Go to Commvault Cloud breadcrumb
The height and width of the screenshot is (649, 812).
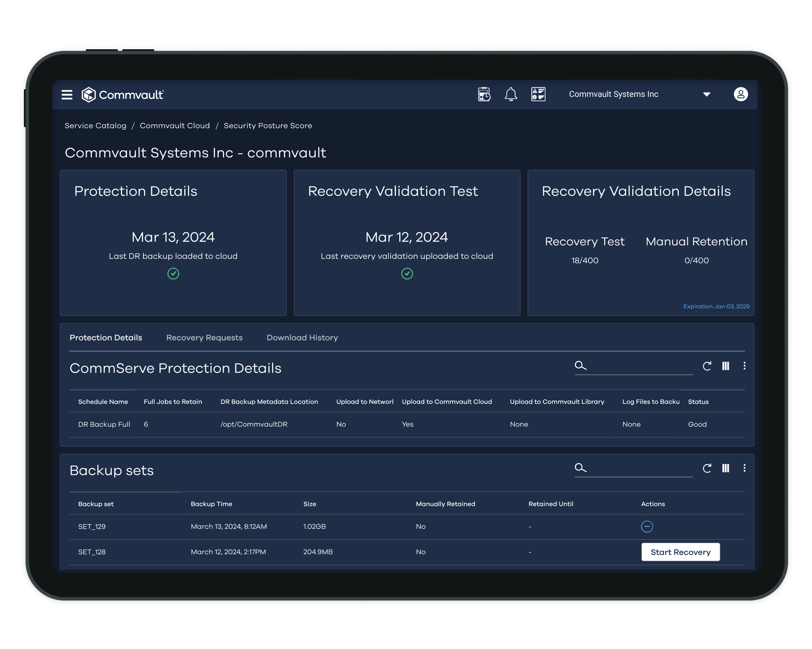point(175,126)
